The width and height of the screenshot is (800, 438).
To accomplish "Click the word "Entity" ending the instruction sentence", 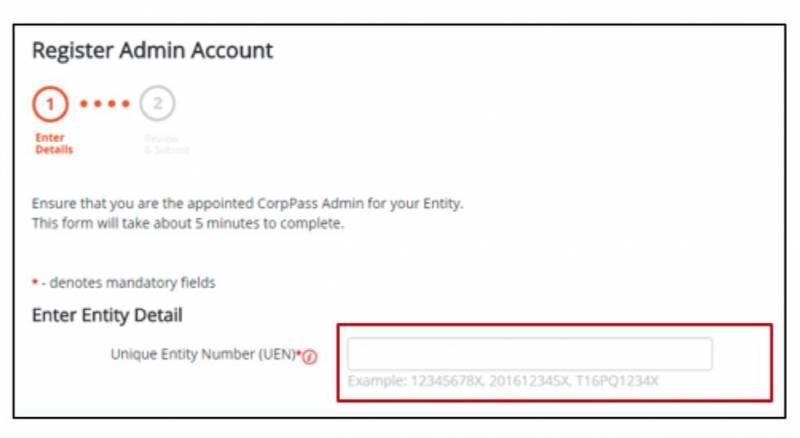I will click(x=441, y=204).
